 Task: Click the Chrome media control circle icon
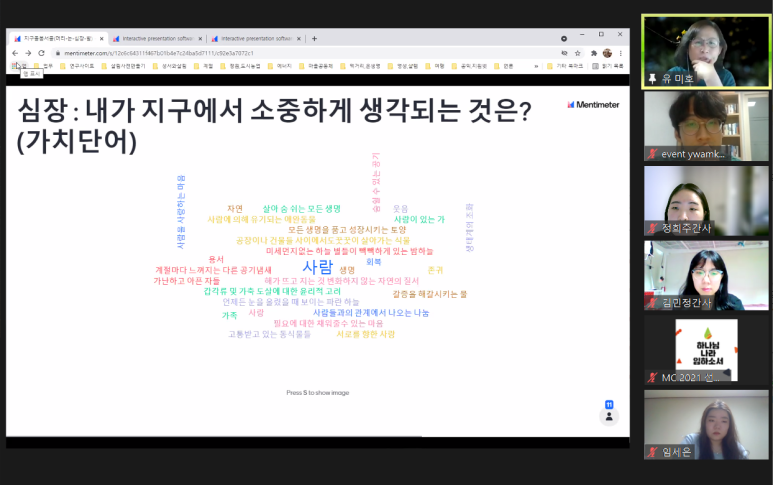pos(564,38)
